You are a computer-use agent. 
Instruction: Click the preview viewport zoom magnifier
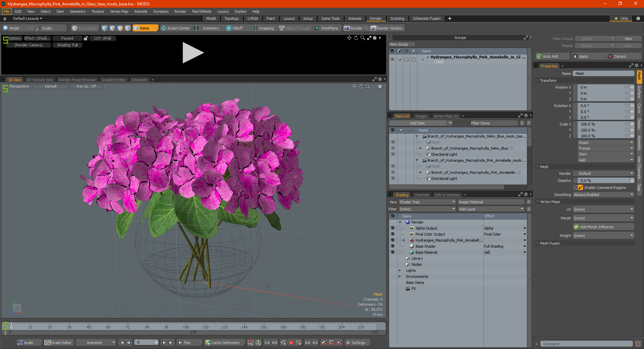coord(363,38)
